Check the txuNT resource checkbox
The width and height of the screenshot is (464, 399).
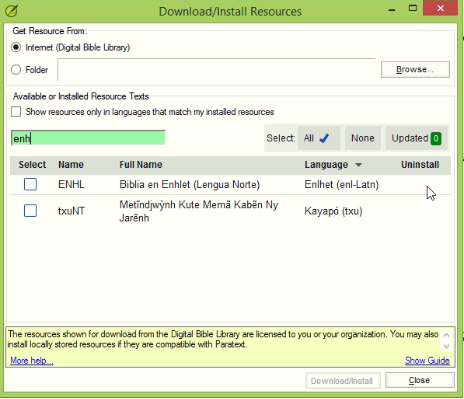tap(30, 211)
